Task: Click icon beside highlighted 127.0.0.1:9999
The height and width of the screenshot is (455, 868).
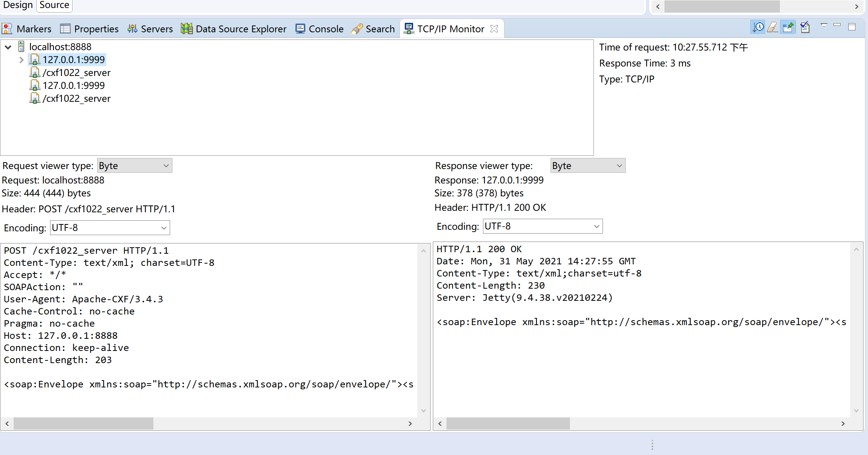Action: 35,60
